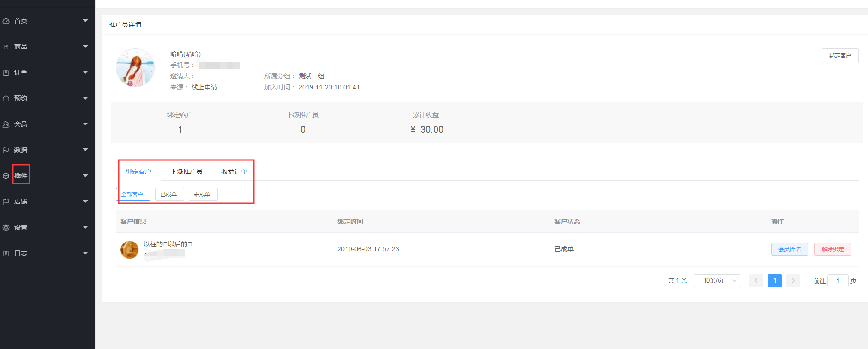Click the shop (店铺) flag icon
Screen dimensions: 868x349
click(6, 202)
